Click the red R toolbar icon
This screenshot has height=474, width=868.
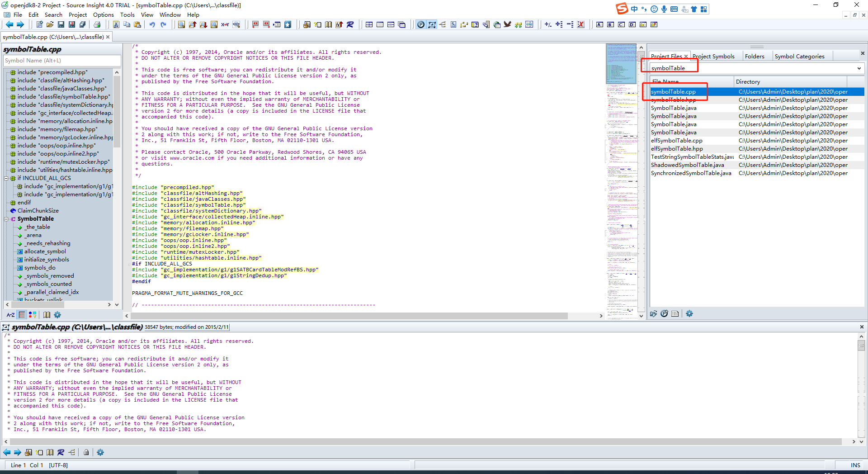(351, 24)
